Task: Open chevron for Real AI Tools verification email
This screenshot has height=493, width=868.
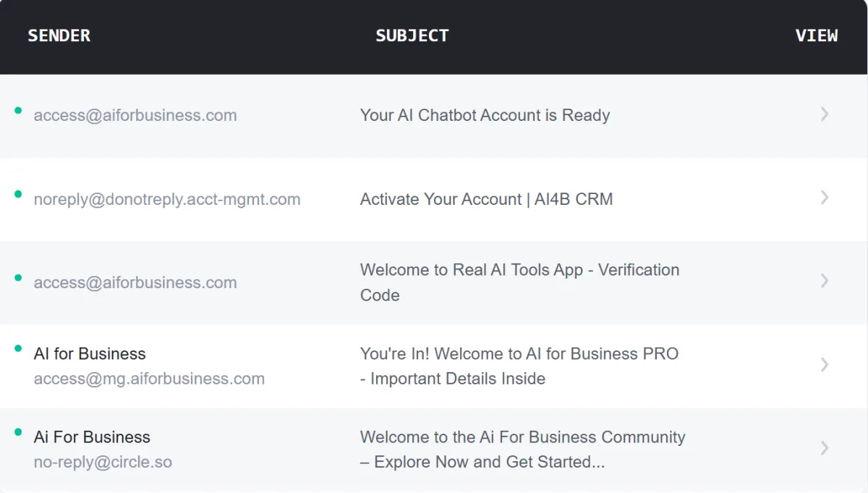Action: (x=825, y=281)
